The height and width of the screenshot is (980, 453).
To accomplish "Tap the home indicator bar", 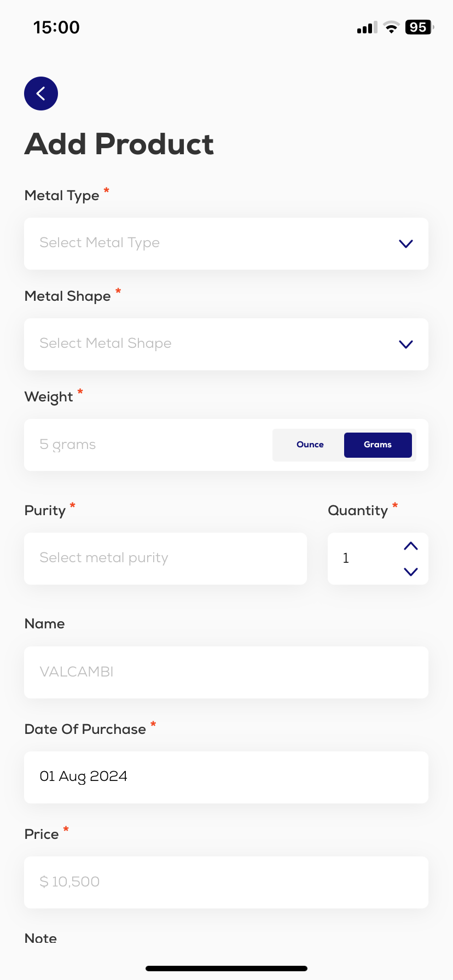I will (226, 969).
